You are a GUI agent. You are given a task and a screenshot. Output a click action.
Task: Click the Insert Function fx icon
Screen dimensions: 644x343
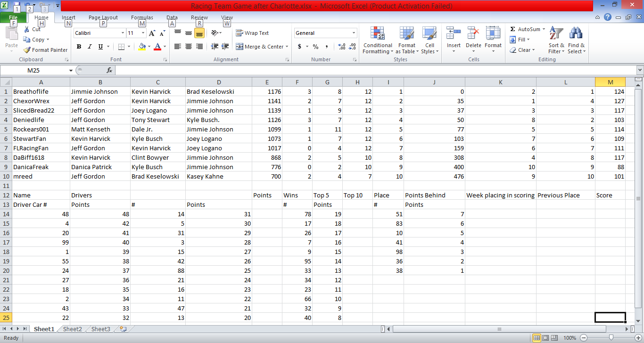point(109,70)
